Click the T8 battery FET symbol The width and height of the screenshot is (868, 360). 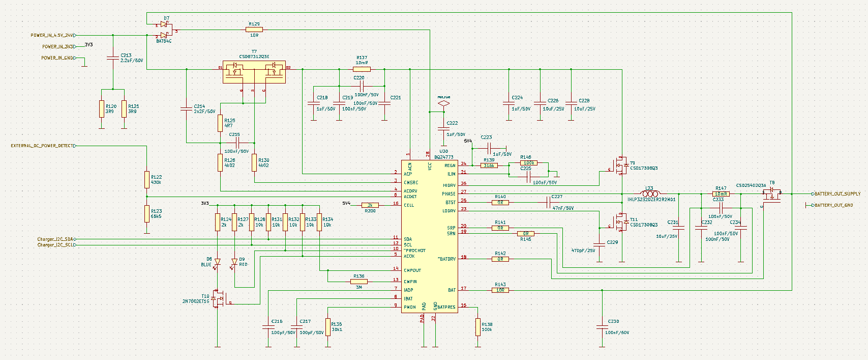click(x=772, y=194)
